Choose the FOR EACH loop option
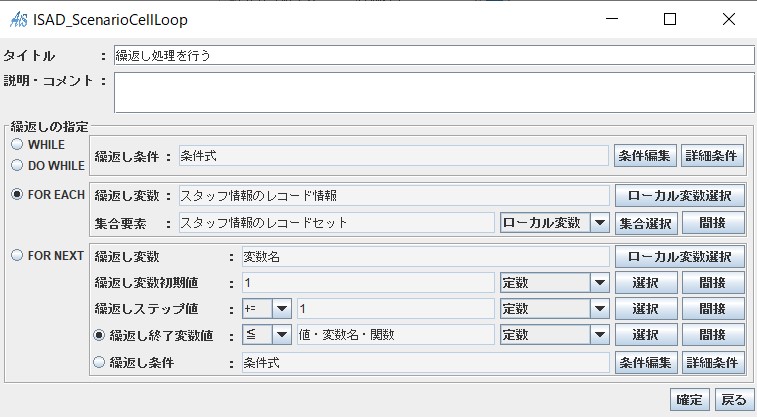The image size is (757, 417). click(17, 195)
